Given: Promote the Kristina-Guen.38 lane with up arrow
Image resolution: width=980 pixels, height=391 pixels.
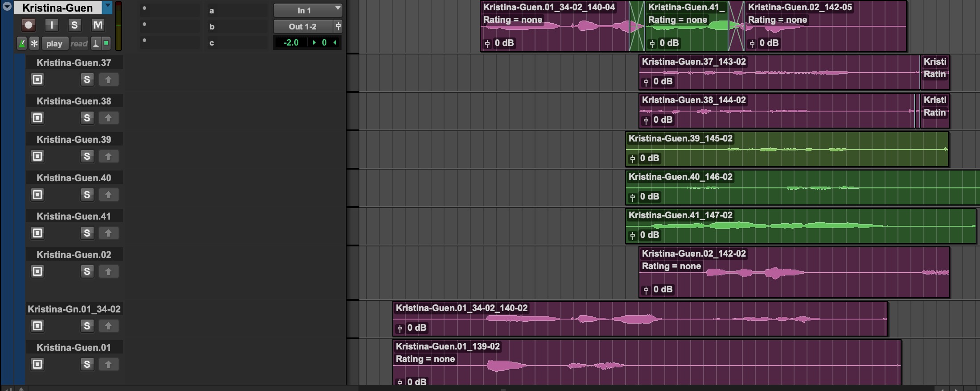Looking at the screenshot, I should coord(108,118).
